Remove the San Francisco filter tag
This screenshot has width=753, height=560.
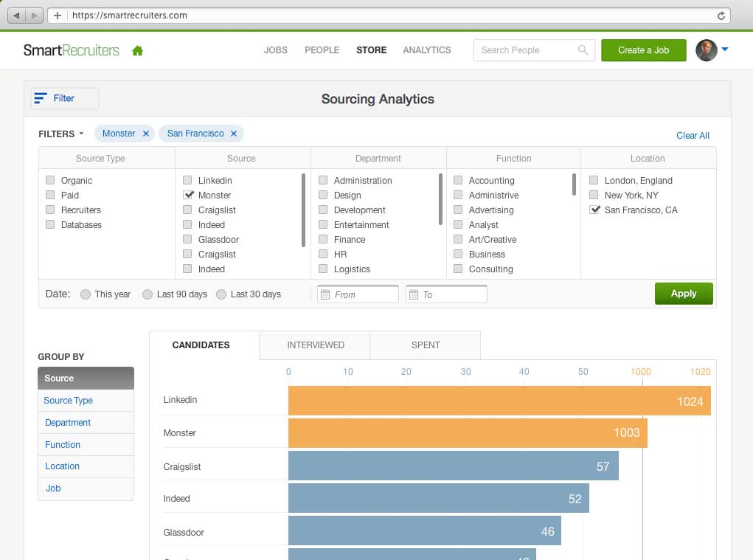click(x=234, y=134)
